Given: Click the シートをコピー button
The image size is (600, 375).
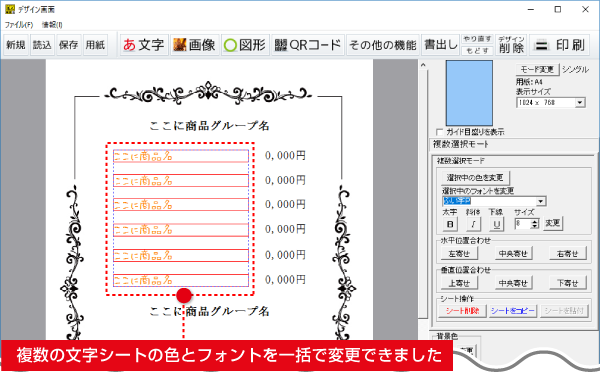Looking at the screenshot, I should point(512,311).
